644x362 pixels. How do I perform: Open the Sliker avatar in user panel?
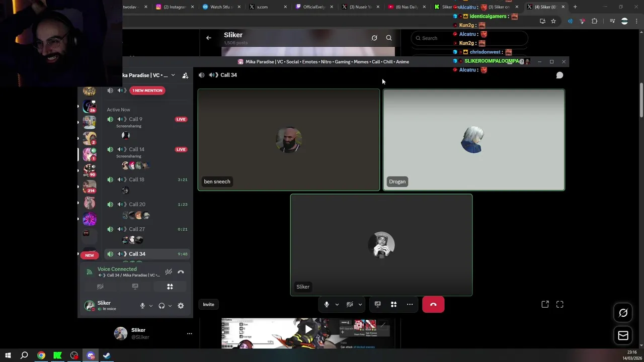point(90,306)
